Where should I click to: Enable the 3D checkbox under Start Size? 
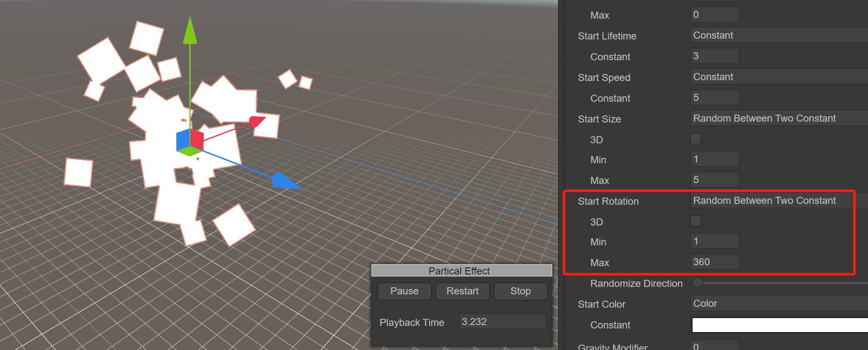(x=696, y=139)
